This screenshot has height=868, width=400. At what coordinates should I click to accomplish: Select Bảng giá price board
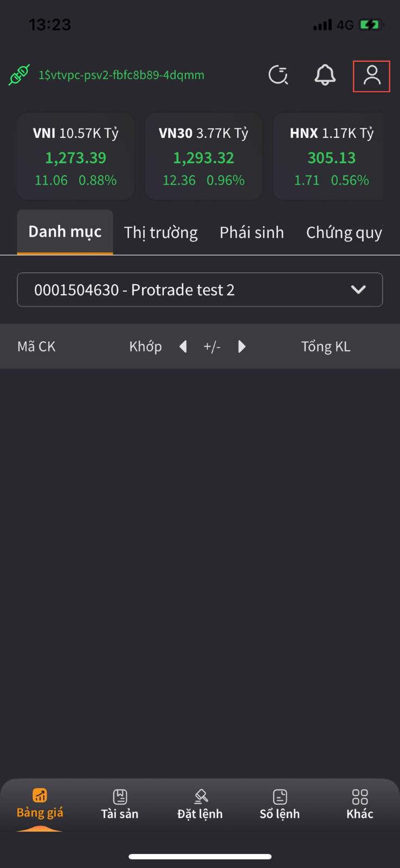[x=40, y=804]
